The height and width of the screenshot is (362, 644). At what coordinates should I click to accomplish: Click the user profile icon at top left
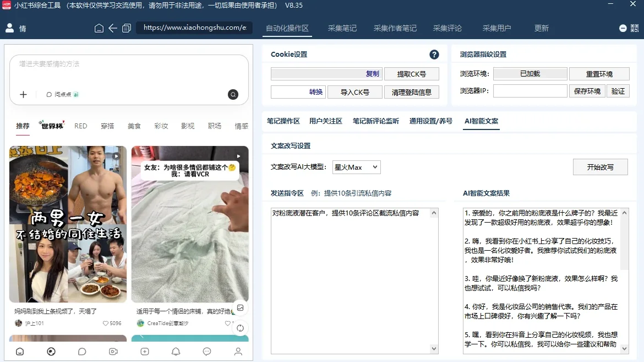9,28
